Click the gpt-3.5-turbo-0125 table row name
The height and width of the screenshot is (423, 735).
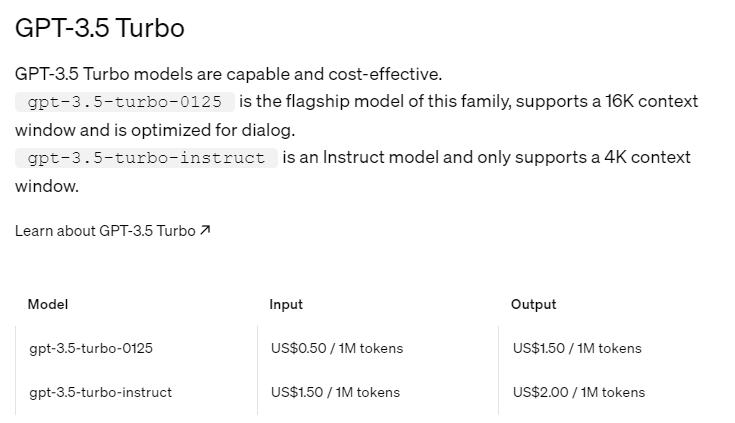tap(91, 348)
